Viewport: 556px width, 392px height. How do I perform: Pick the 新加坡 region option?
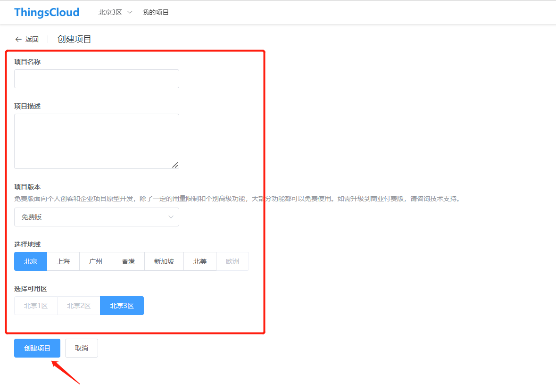(x=164, y=261)
